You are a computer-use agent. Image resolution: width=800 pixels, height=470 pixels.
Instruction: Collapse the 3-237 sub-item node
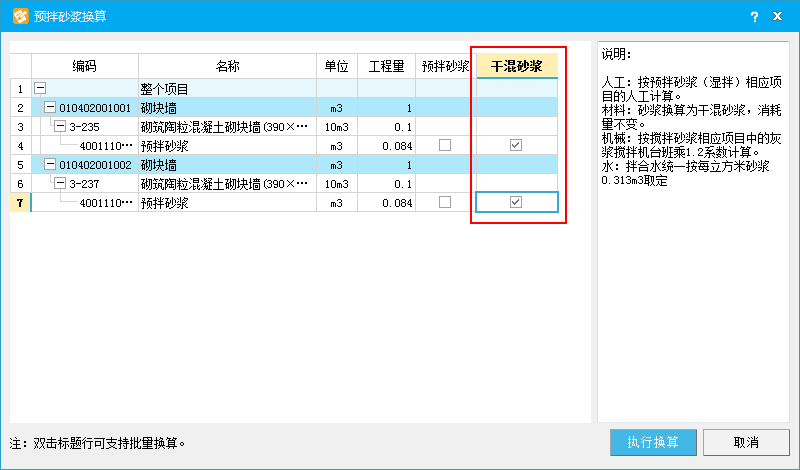[x=59, y=183]
